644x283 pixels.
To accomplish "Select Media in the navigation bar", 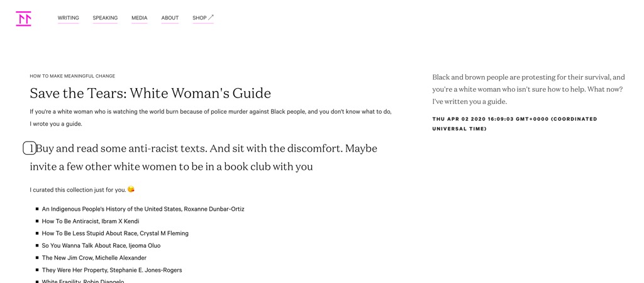I will (x=139, y=18).
